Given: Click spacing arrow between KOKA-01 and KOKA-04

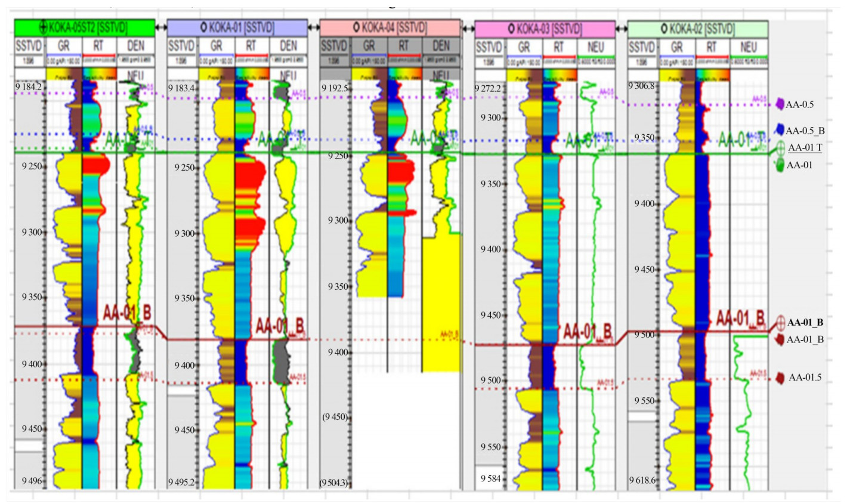Looking at the screenshot, I should 314,27.
